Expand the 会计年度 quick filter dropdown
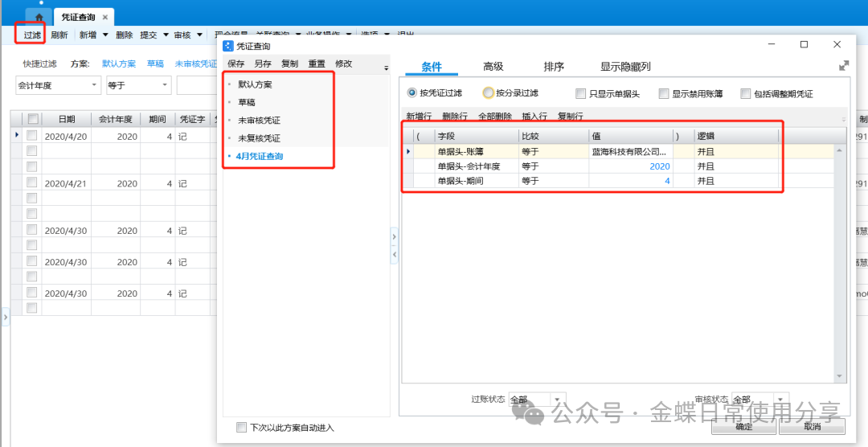Viewport: 868px width, 447px height. pos(95,85)
